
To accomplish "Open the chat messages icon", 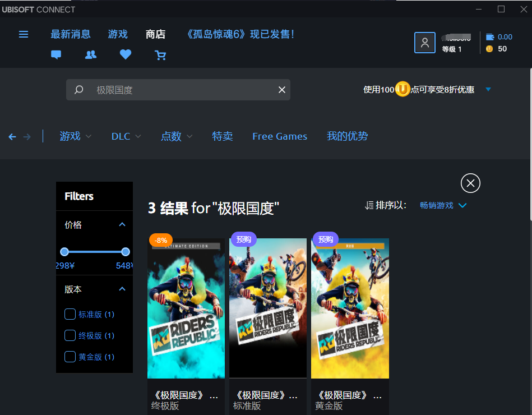I will (56, 54).
